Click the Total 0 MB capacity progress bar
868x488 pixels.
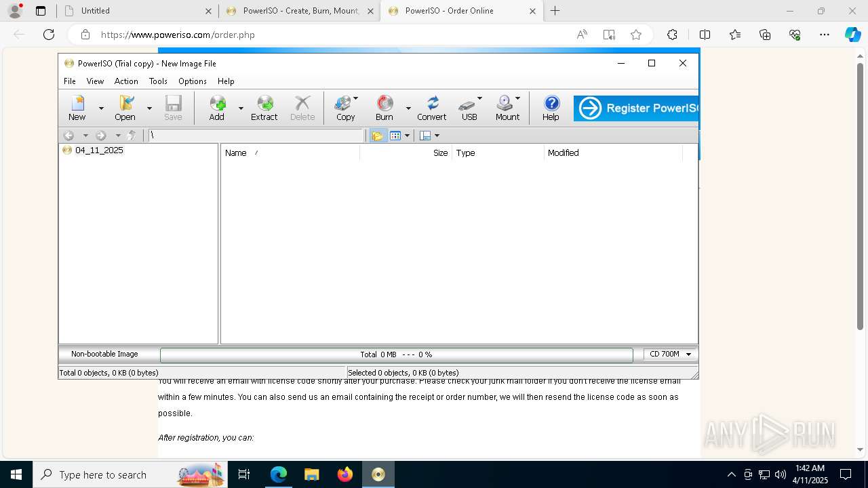pos(396,354)
